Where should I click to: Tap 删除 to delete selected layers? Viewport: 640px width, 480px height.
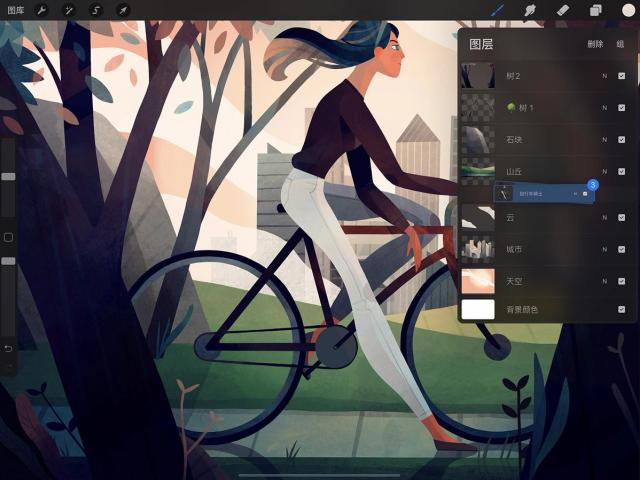pos(595,44)
